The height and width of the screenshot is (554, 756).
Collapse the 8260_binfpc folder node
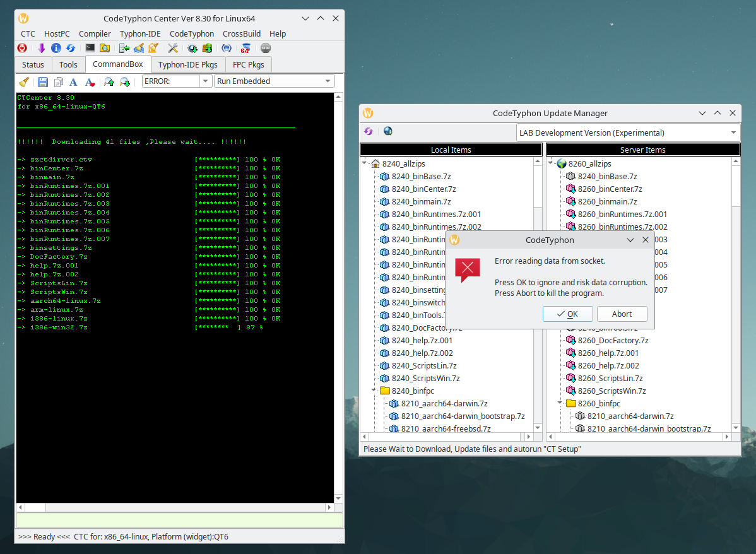560,403
